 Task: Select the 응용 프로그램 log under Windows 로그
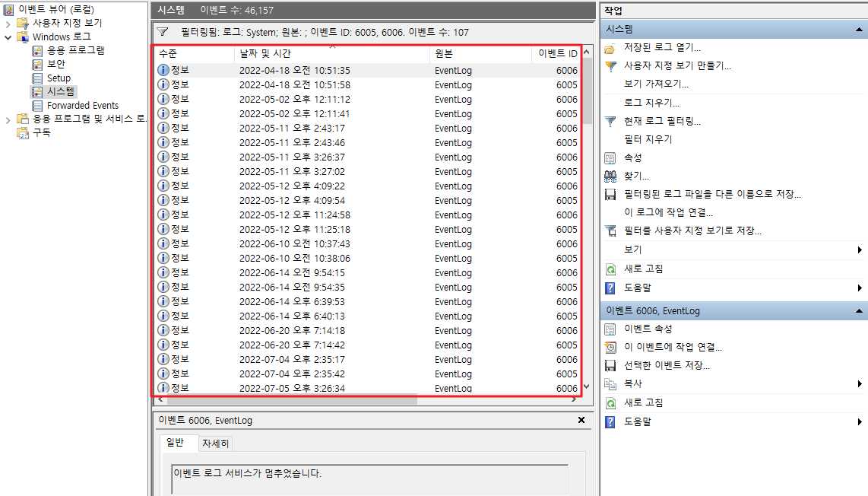75,50
